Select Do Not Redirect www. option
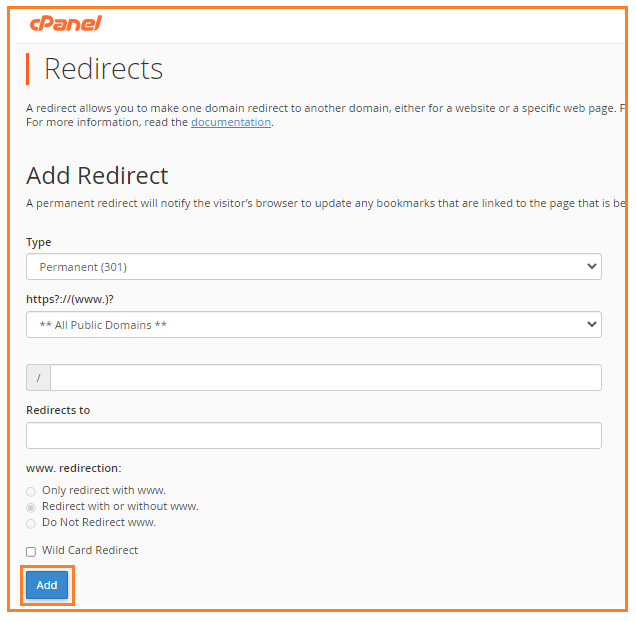This screenshot has width=636, height=621. tap(31, 523)
